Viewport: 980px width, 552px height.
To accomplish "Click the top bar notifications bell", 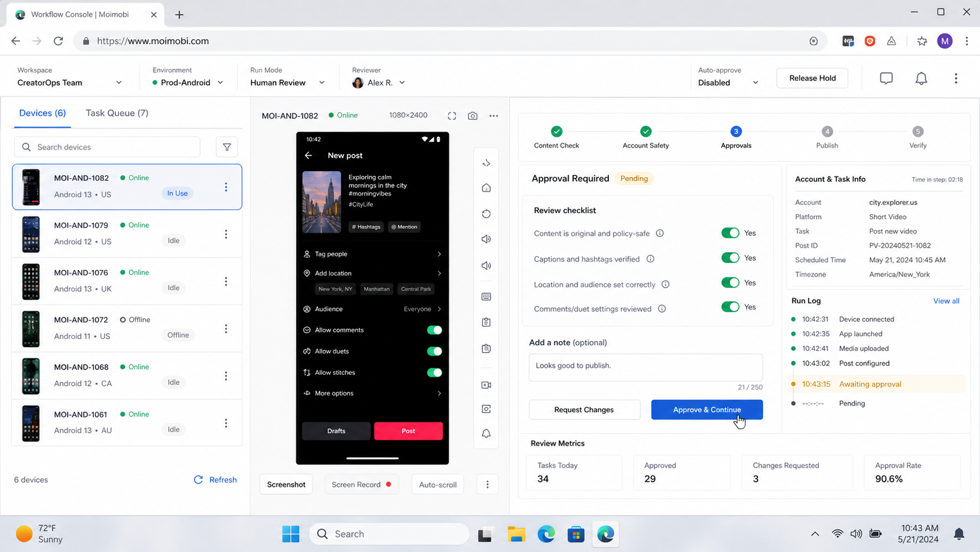I will coord(921,78).
